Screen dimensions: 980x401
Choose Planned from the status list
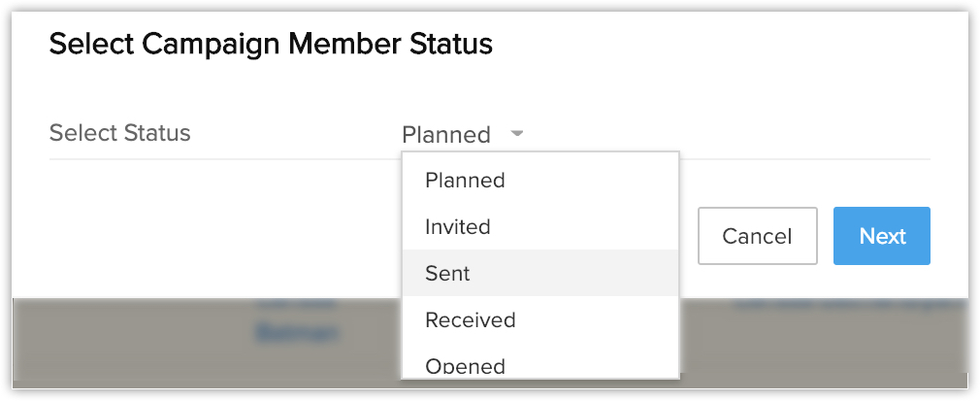[465, 181]
